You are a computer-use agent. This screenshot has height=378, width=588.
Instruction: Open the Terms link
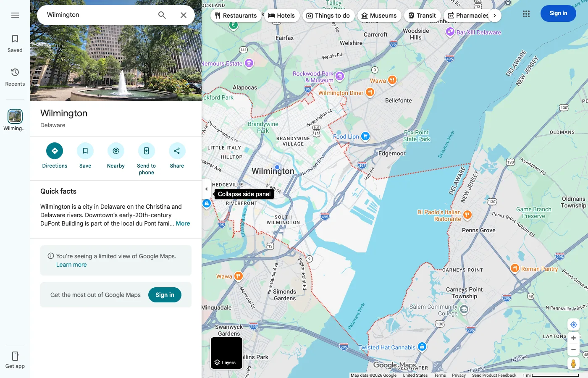pyautogui.click(x=440, y=375)
